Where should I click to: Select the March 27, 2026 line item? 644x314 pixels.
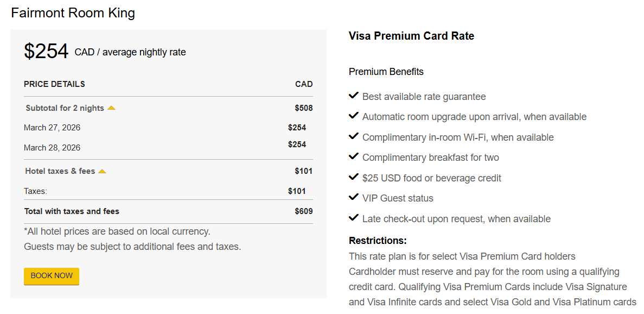[x=53, y=127]
